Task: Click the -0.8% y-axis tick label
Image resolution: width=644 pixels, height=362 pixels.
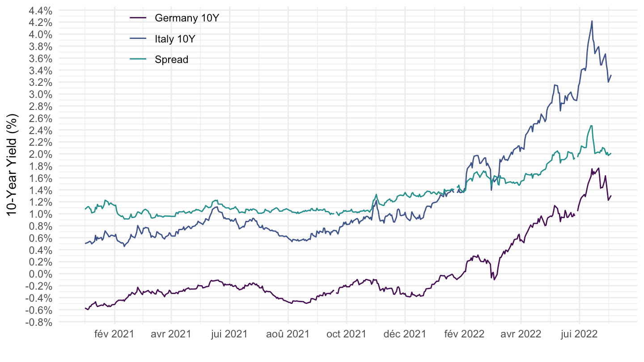Action: pos(41,322)
